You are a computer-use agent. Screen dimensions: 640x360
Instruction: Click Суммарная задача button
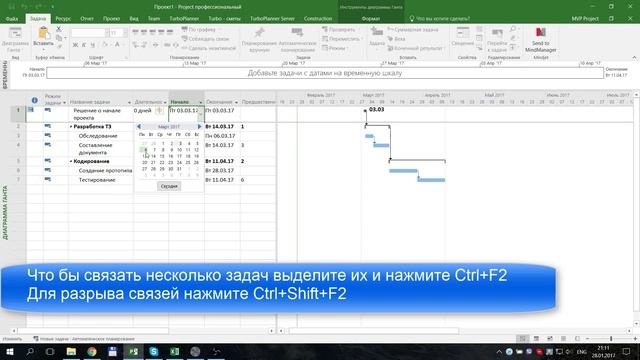412,29
